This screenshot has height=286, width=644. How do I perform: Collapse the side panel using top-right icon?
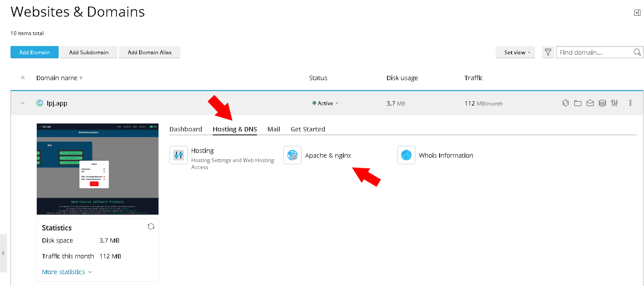point(637,13)
